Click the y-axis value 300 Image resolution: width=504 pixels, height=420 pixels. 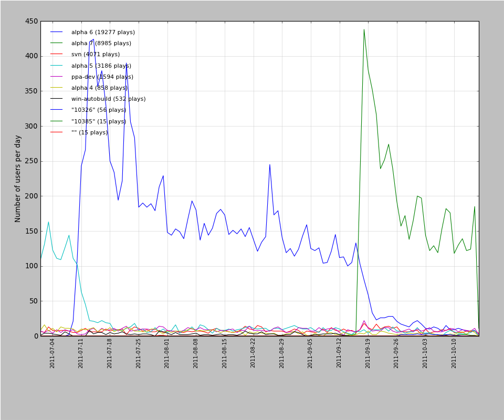31,127
